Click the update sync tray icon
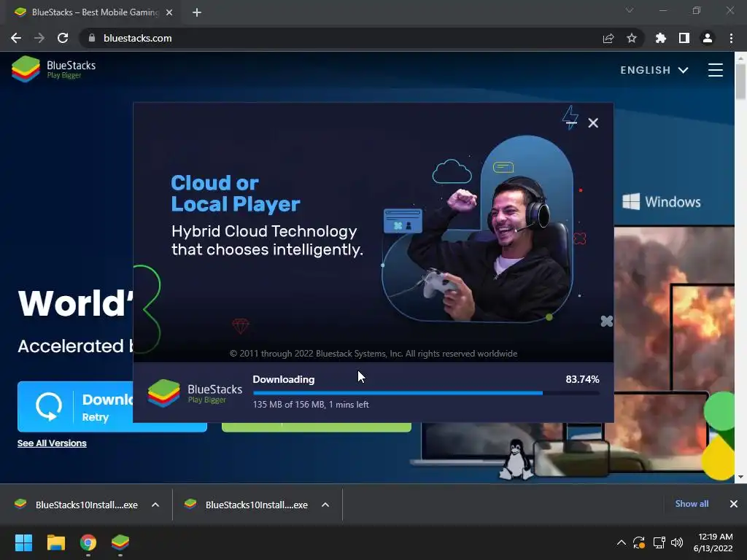Image resolution: width=747 pixels, height=560 pixels. [639, 542]
